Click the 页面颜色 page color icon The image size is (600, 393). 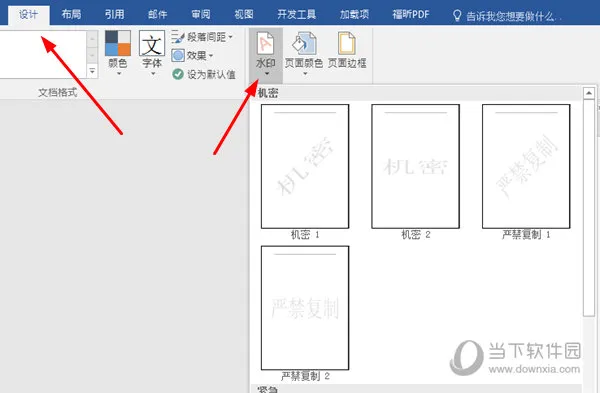(x=304, y=44)
